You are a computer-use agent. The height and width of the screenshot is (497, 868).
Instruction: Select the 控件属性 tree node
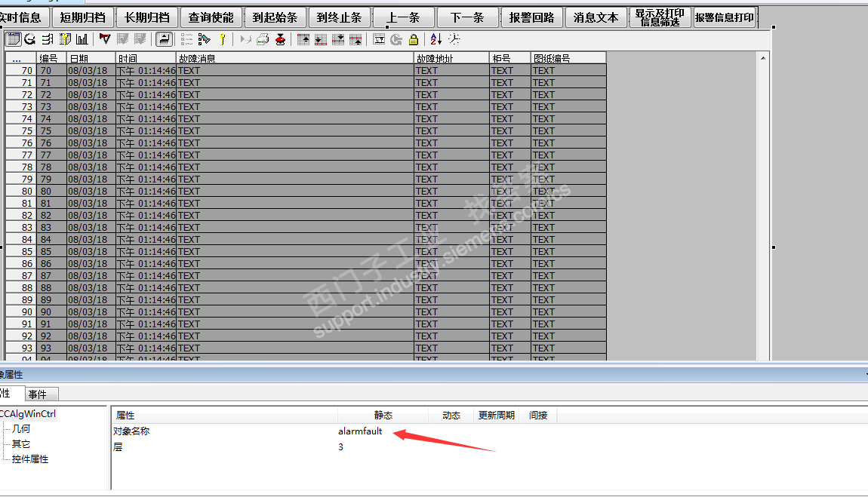pyautogui.click(x=30, y=459)
